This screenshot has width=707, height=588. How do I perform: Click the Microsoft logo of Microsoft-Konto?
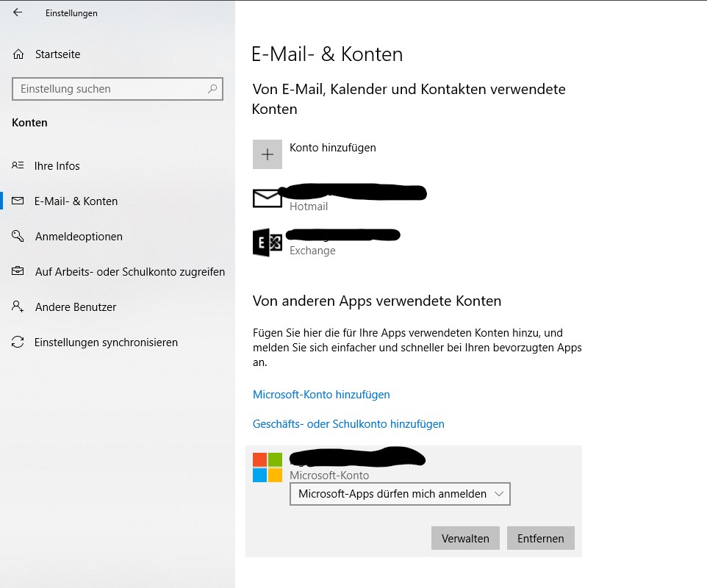point(268,467)
